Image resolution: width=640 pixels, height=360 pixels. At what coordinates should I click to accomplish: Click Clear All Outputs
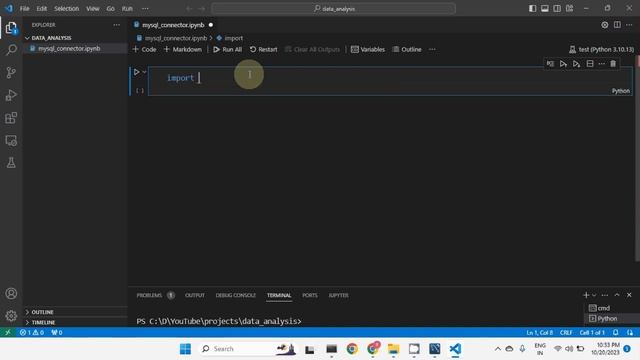tap(312, 49)
